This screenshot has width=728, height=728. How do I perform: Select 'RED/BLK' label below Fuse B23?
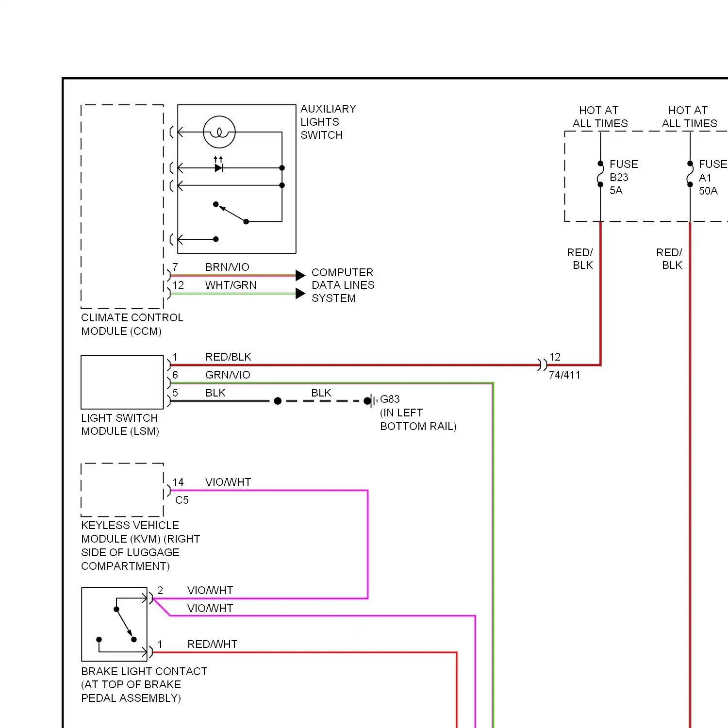click(580, 259)
